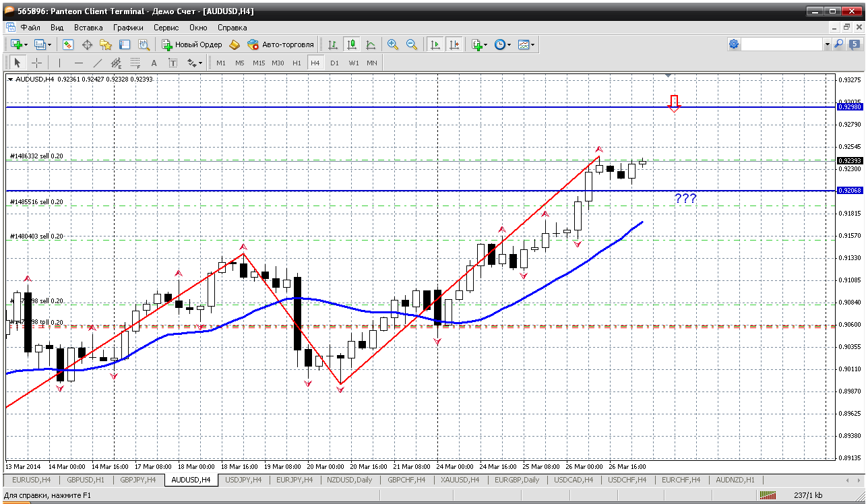Switch chart to Bar Chart mode
868x504 pixels.
click(x=333, y=44)
